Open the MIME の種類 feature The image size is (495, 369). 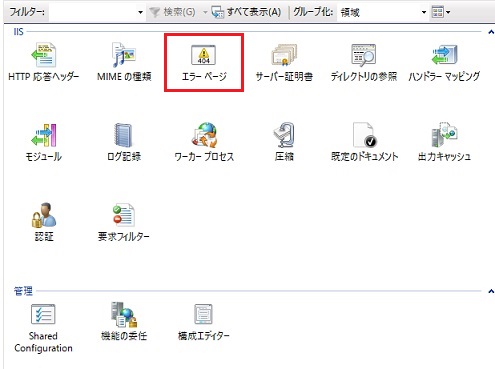coord(124,62)
